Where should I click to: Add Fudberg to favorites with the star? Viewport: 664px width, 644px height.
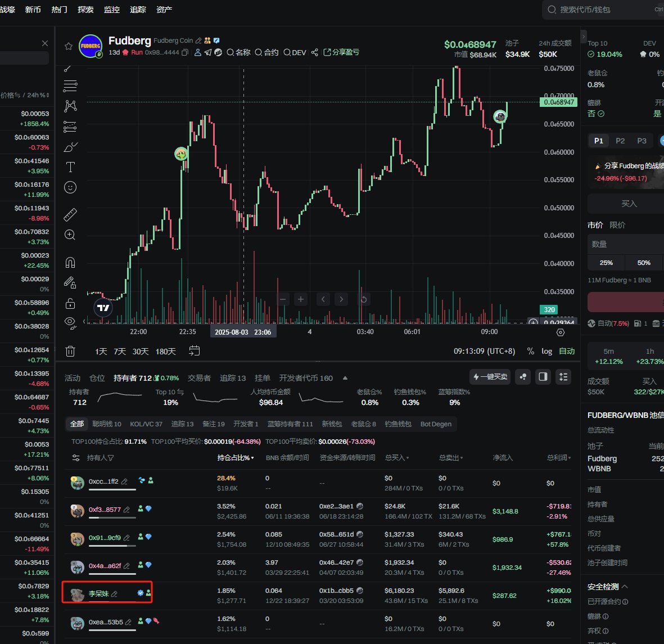click(x=68, y=46)
